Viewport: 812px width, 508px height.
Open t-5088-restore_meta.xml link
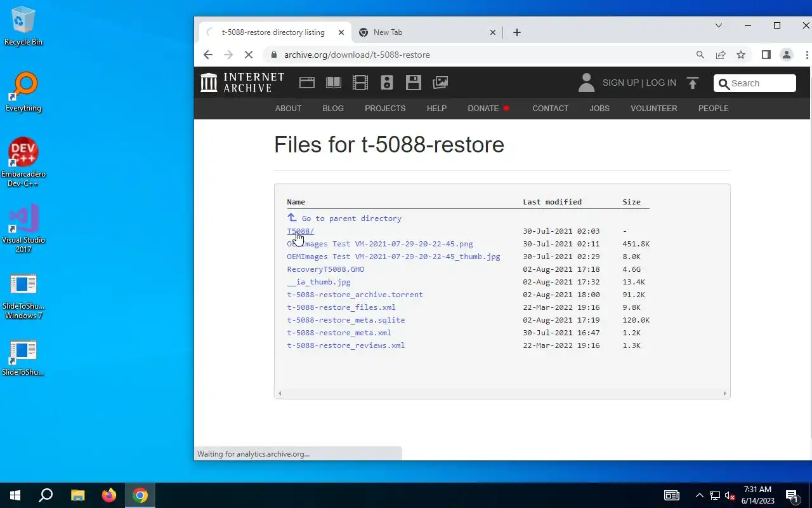coord(339,333)
